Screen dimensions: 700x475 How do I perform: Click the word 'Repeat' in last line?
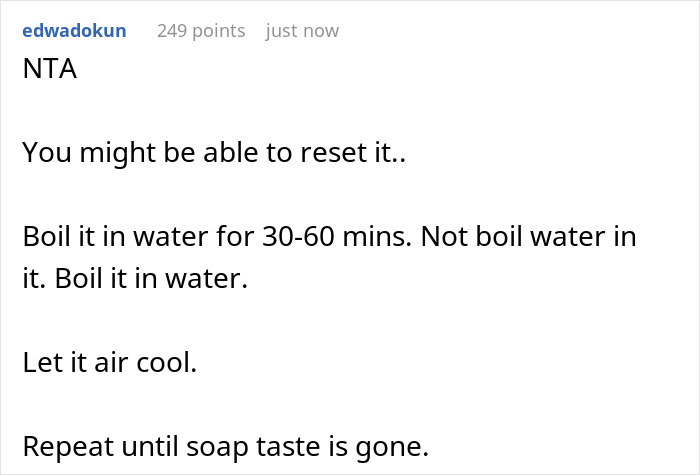coord(61,447)
